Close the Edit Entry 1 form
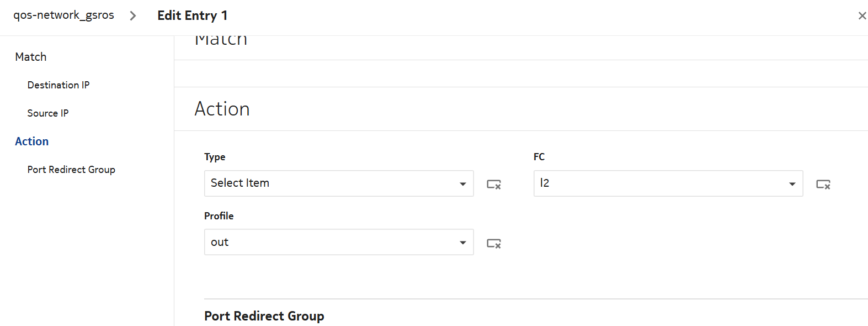Viewport: 868px width, 326px height. 862,16
